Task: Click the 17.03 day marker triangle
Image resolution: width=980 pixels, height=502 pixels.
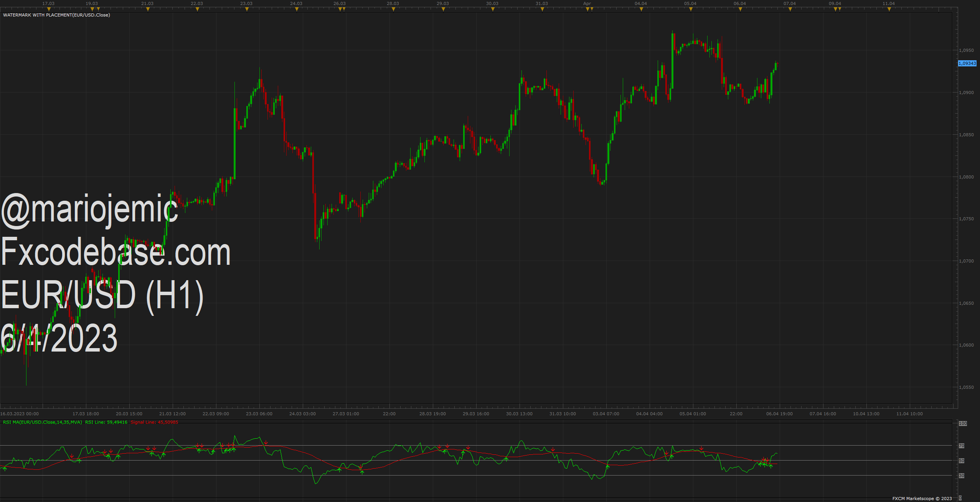Action: point(49,9)
